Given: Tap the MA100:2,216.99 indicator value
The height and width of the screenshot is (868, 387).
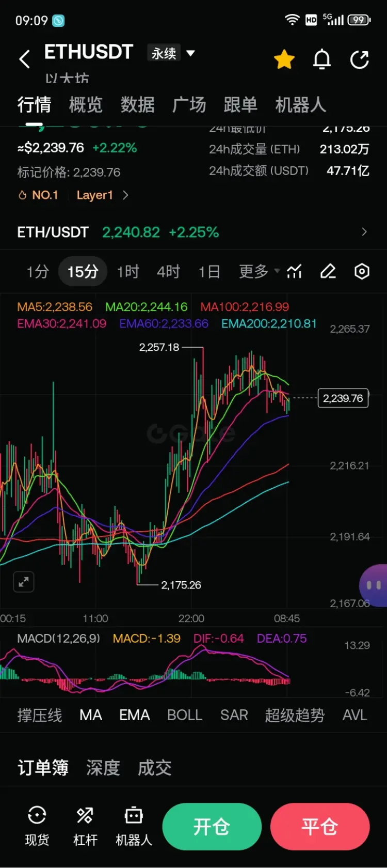Looking at the screenshot, I should click(x=245, y=307).
